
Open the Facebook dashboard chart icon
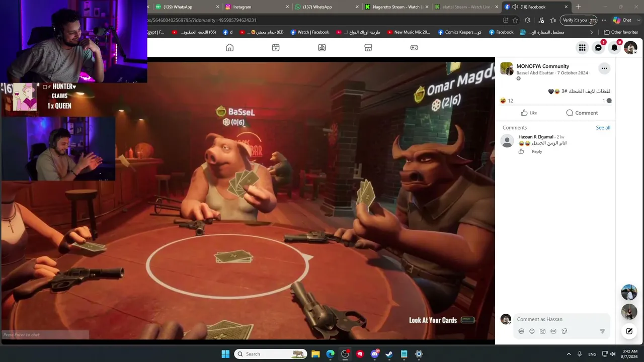point(322,47)
